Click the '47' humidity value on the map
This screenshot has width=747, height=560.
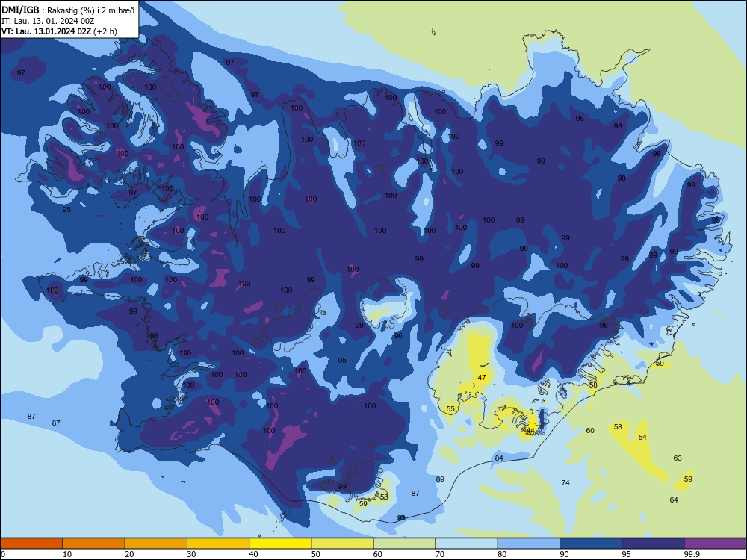482,378
